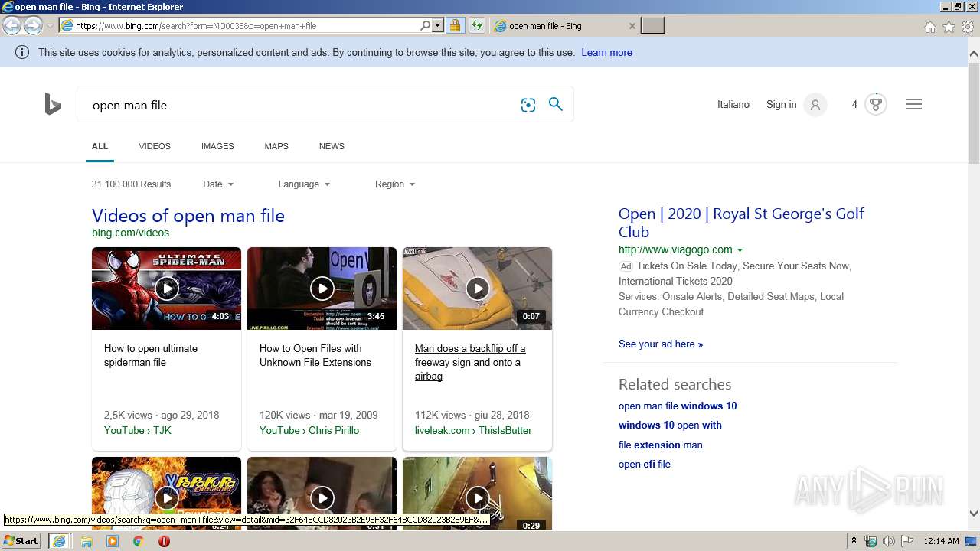Switch to the VIDEOS tab

pos(155,146)
